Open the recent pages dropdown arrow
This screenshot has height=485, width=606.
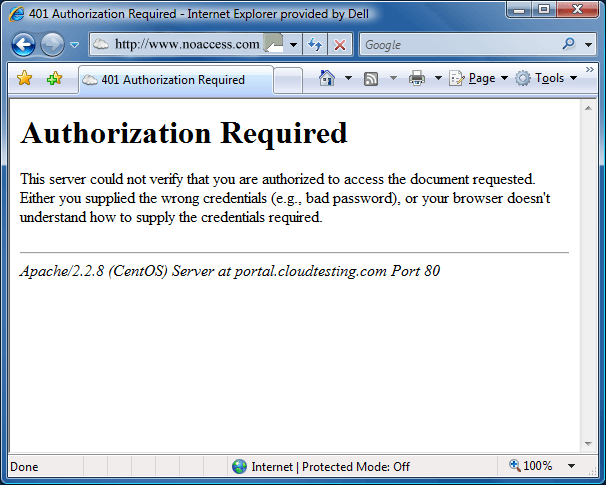(75, 45)
